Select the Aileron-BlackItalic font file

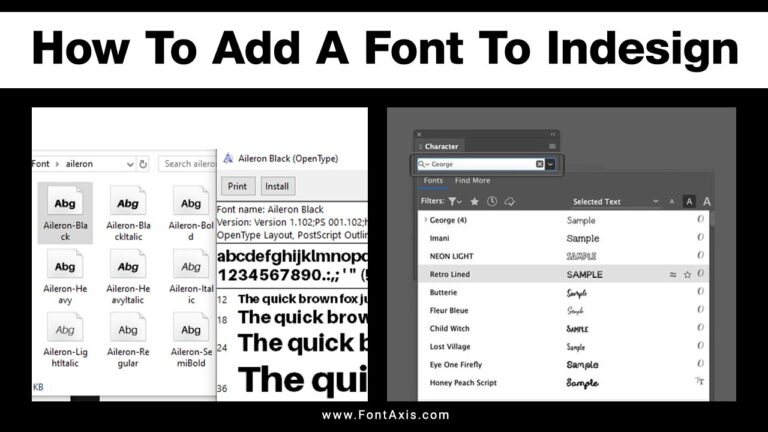128,213
